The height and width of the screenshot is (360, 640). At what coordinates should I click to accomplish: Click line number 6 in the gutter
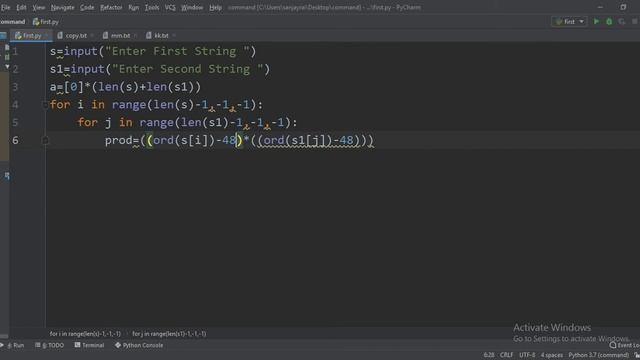(15, 140)
